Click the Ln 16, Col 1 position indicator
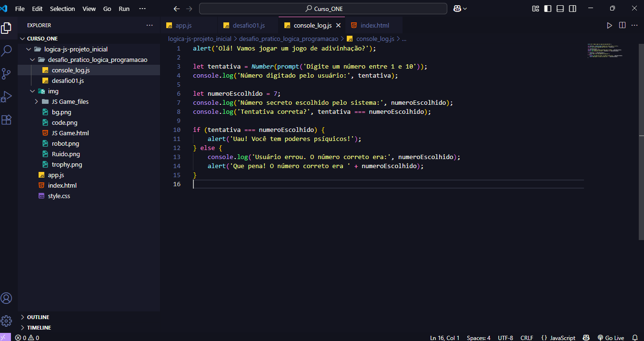The image size is (644, 341). [x=445, y=338]
